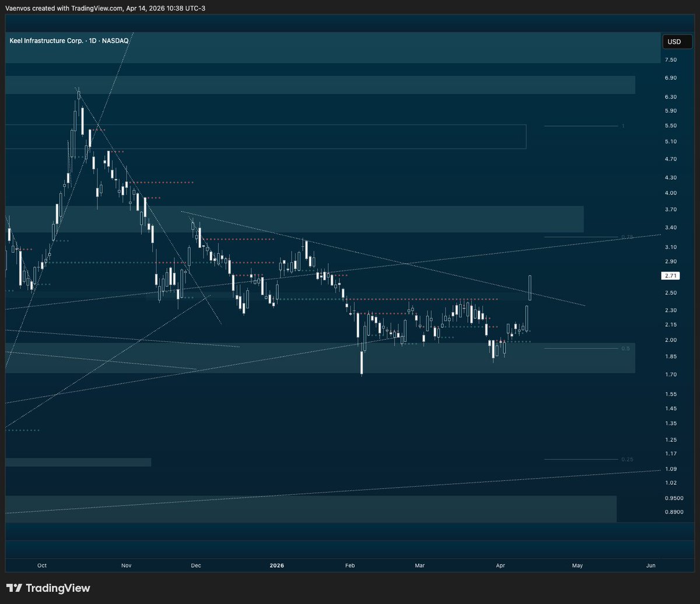
Task: Click the Oct label on time axis
Action: [41, 565]
